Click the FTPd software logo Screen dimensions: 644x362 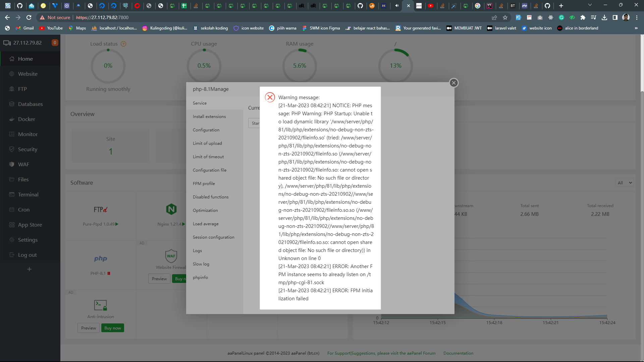[100, 209]
